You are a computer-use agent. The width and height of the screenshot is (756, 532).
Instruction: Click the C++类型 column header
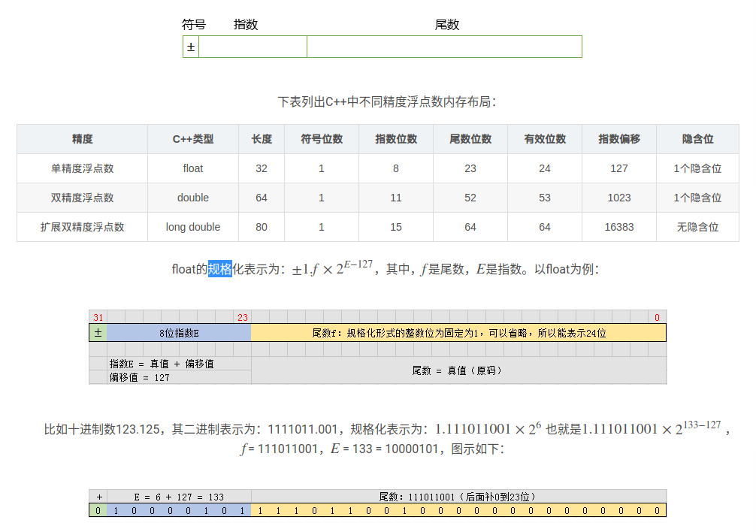[193, 139]
